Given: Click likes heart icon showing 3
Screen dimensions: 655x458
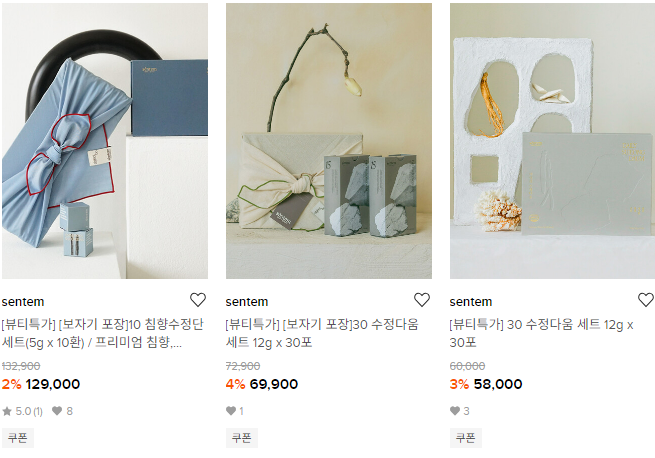Looking at the screenshot, I should point(455,411).
